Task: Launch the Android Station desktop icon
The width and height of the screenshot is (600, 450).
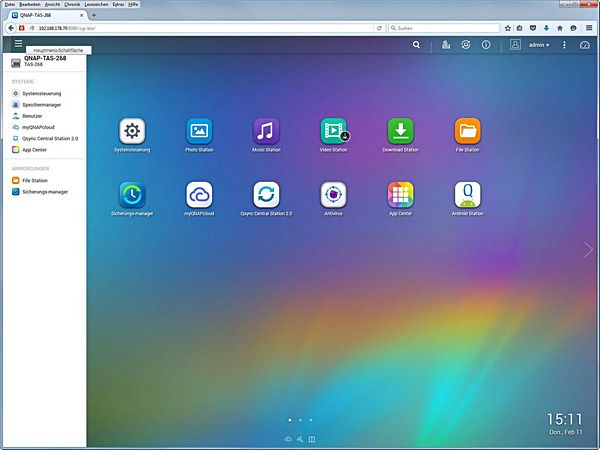Action: [468, 195]
